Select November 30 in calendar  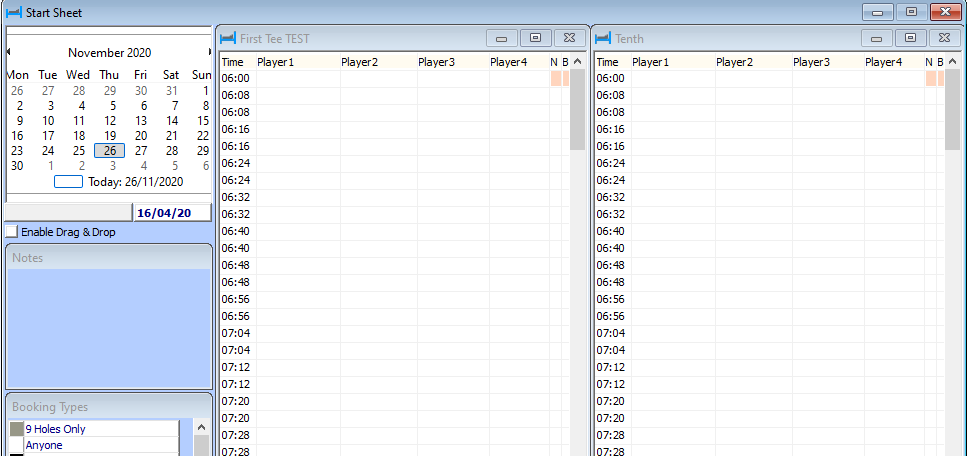pyautogui.click(x=17, y=165)
